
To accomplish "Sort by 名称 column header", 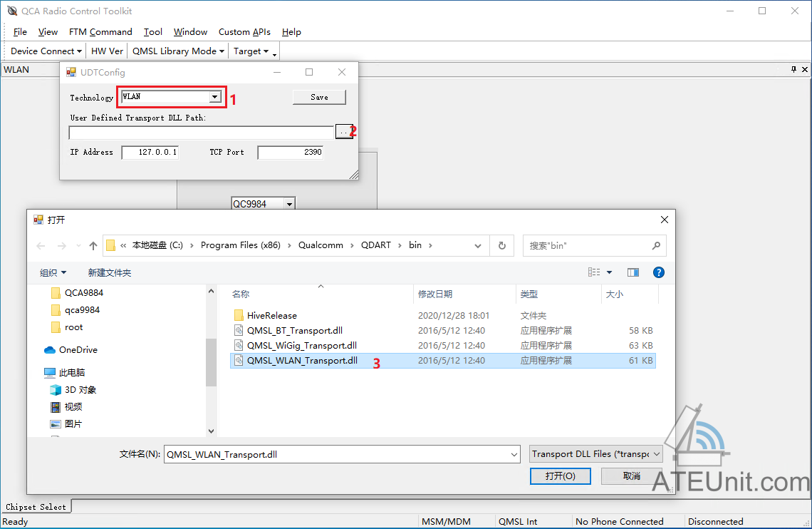I will pos(321,294).
